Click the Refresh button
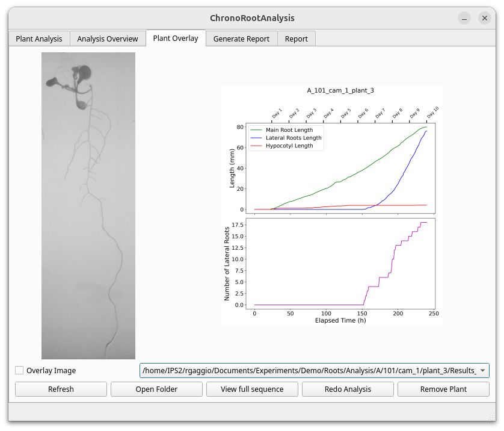The height and width of the screenshot is (431, 504). click(x=61, y=389)
